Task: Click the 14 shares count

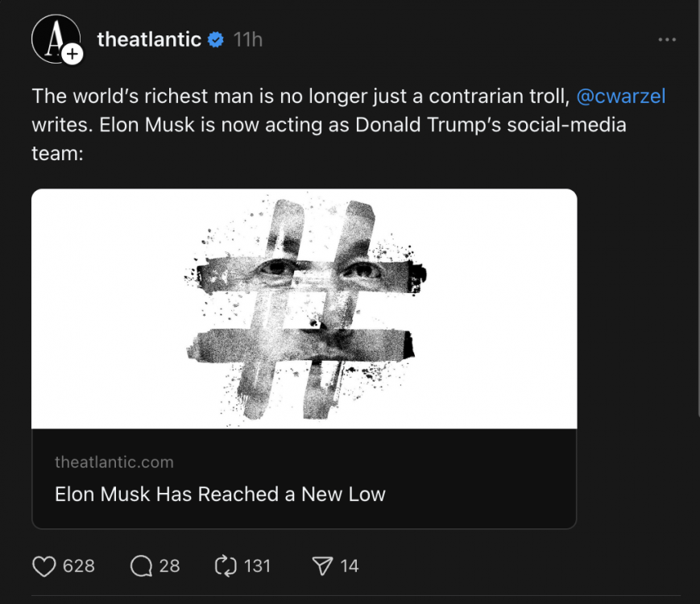Action: (350, 566)
